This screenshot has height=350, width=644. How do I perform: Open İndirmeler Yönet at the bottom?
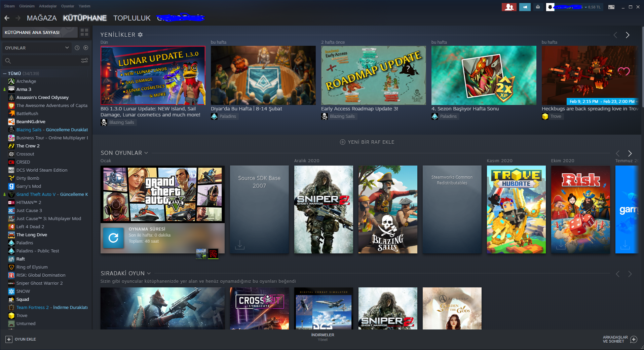tap(323, 337)
